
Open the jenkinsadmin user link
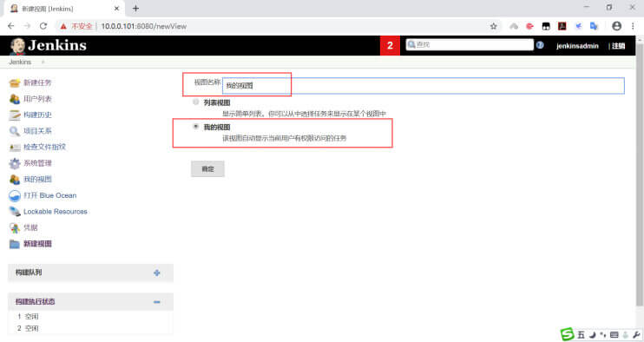(x=577, y=46)
